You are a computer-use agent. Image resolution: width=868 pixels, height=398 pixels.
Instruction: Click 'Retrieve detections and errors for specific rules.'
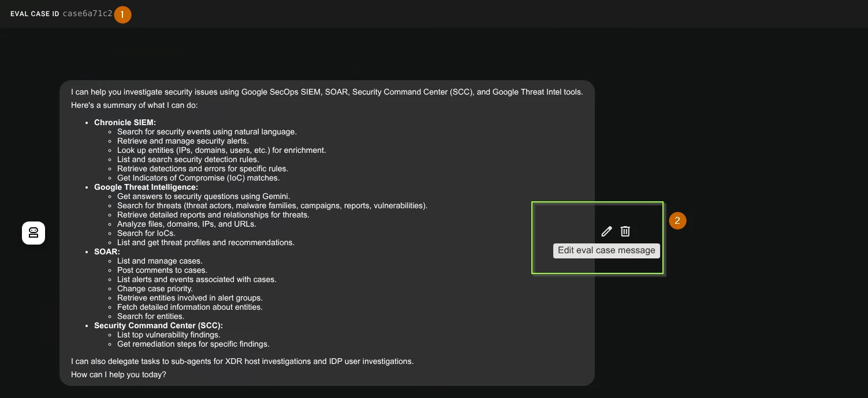[x=203, y=168]
